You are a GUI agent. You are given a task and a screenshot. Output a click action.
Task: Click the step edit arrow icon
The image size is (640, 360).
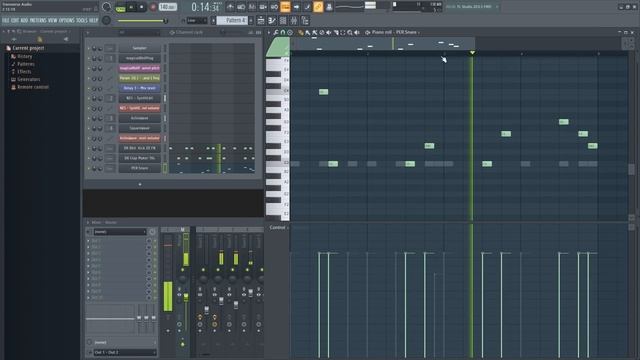pos(297,7)
